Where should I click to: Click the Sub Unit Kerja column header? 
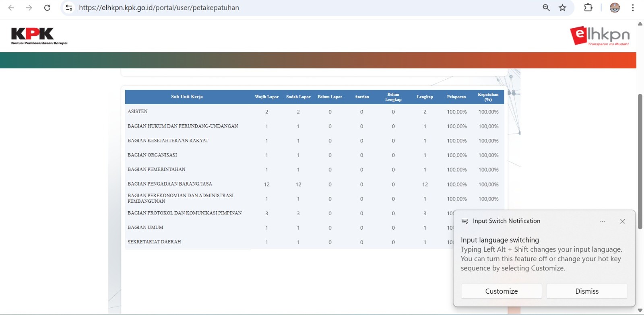pos(187,97)
